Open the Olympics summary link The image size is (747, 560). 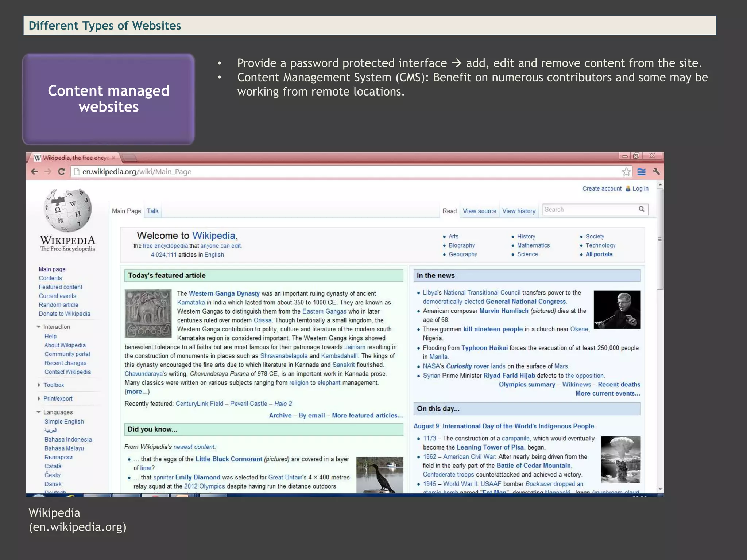(527, 384)
